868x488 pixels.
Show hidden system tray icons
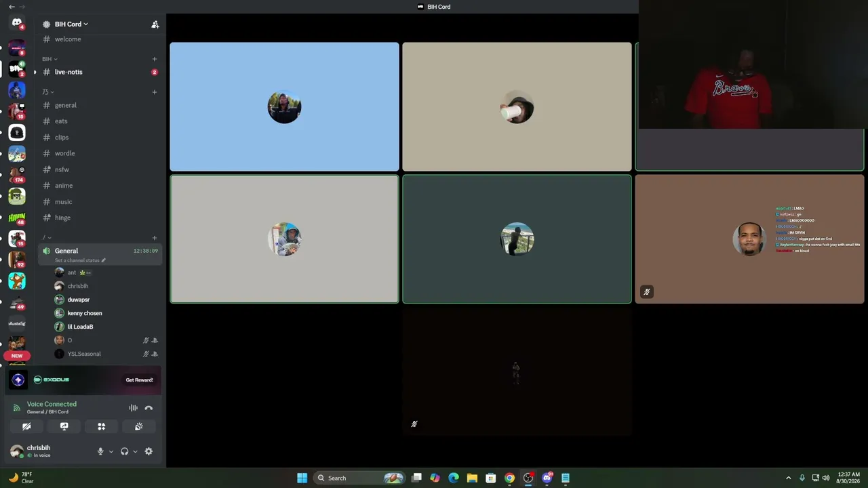tap(788, 478)
